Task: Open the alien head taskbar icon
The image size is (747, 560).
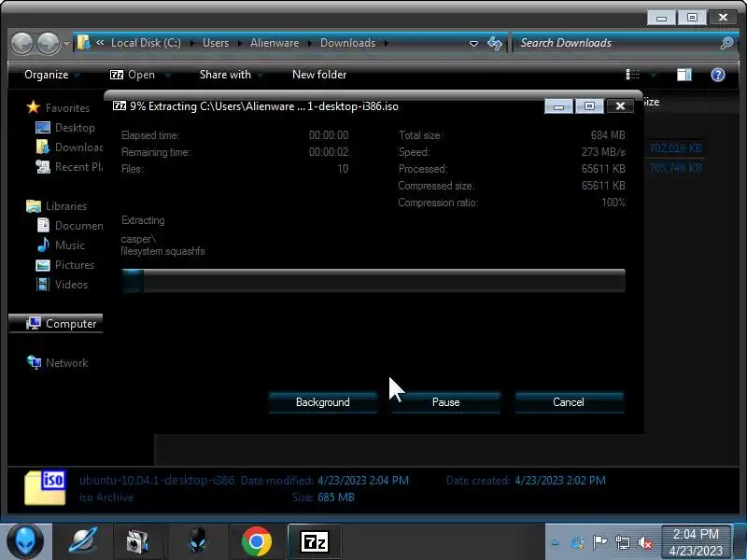Action: [x=197, y=541]
